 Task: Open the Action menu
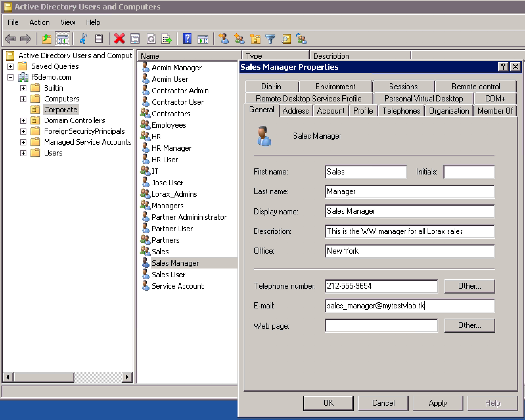(39, 22)
